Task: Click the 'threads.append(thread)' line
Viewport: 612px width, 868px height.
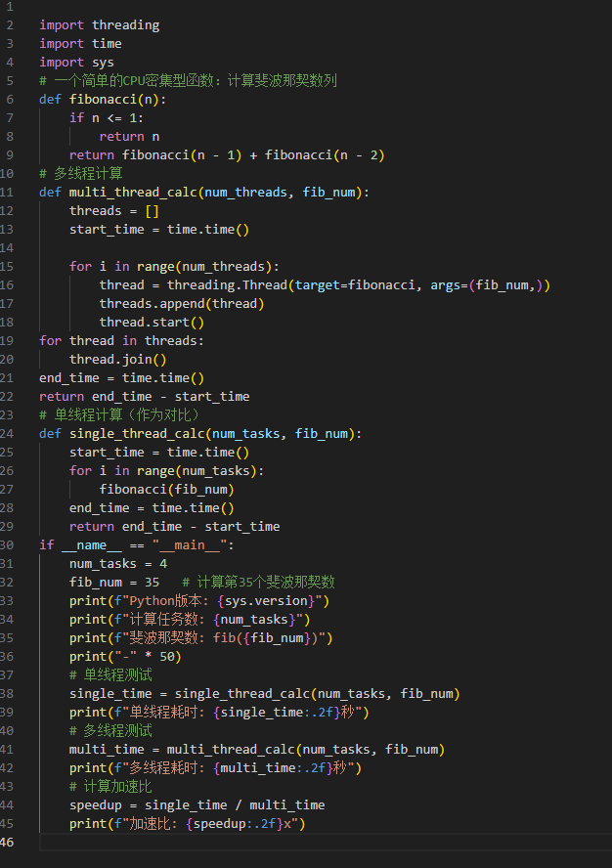Action: (x=182, y=303)
